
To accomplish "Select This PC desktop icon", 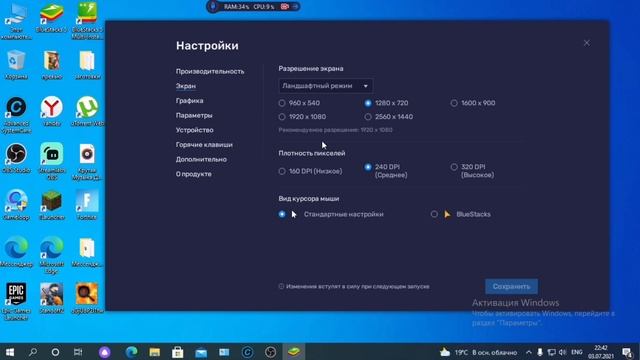I will pyautogui.click(x=16, y=20).
